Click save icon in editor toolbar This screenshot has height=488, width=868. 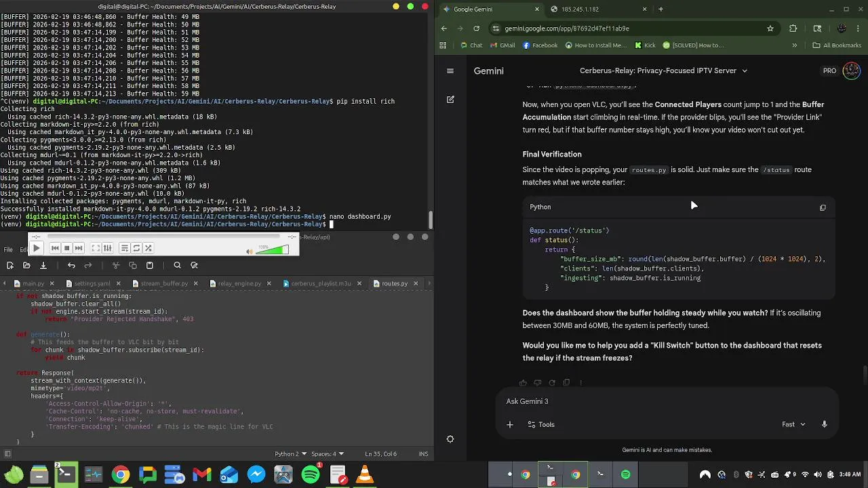[43, 266]
